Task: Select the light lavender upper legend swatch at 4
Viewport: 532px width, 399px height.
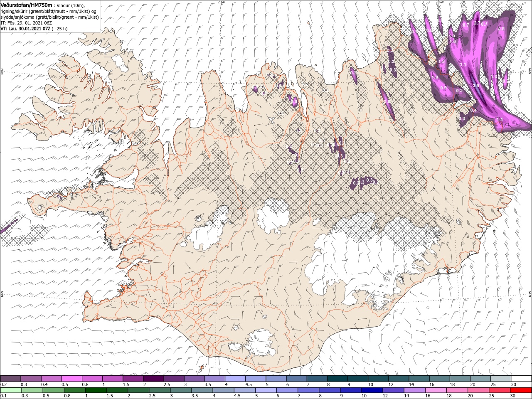Action: click(x=235, y=379)
